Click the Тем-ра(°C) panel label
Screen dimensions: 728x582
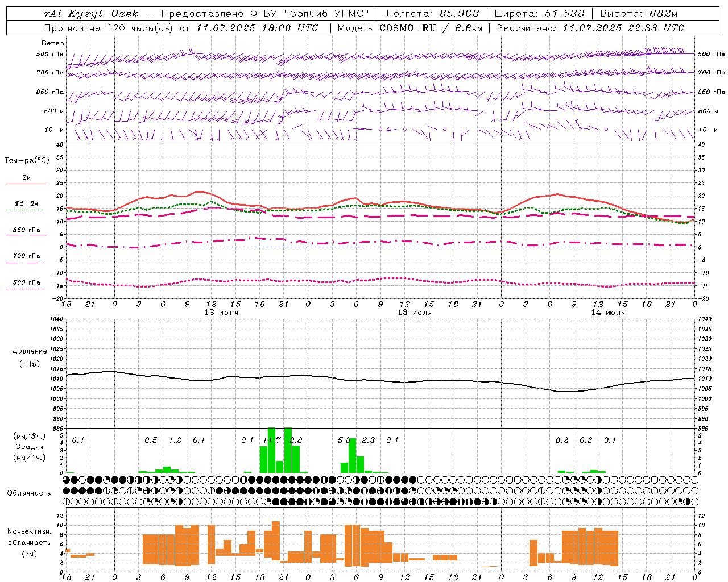[27, 161]
